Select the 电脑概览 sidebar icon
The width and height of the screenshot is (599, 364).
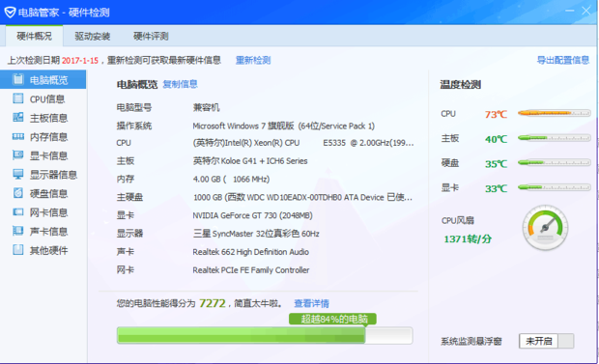(x=18, y=79)
